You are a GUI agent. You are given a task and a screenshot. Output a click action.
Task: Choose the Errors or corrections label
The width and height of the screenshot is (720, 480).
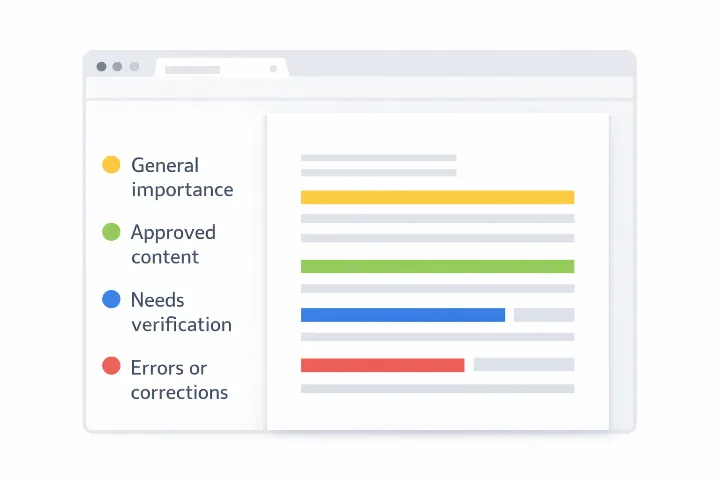tap(179, 380)
